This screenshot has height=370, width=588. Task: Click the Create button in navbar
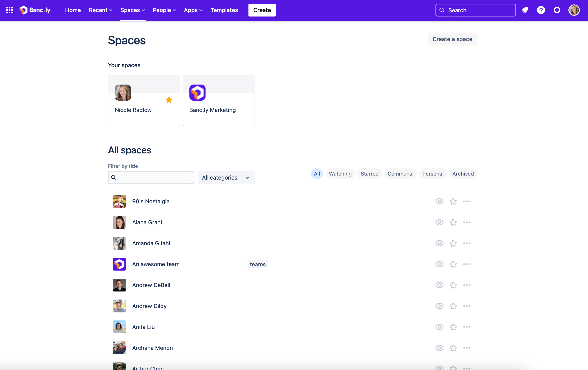tap(262, 10)
